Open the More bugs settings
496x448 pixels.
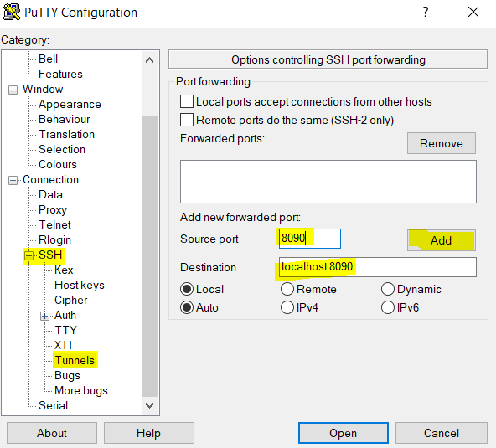click(x=81, y=390)
